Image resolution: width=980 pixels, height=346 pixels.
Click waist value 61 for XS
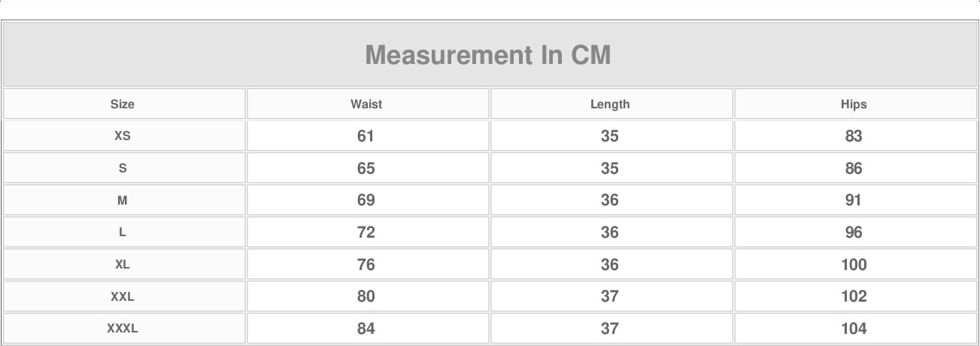366,136
